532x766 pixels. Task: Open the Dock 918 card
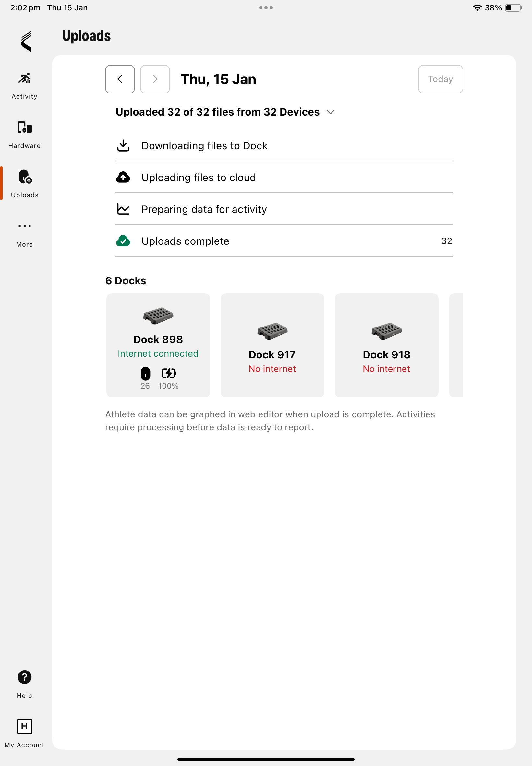pyautogui.click(x=386, y=345)
